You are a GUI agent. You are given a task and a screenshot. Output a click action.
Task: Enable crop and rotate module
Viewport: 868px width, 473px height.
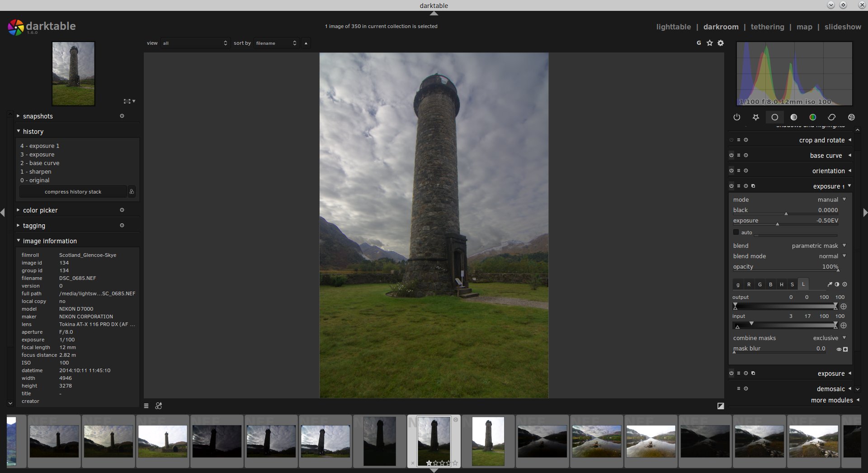[731, 140]
